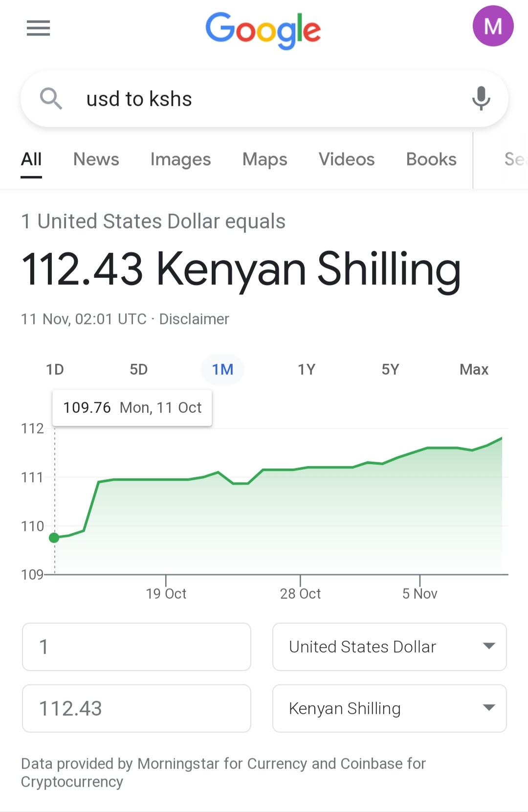
Task: Focus the 112.43 shilling amount field
Action: pos(136,708)
